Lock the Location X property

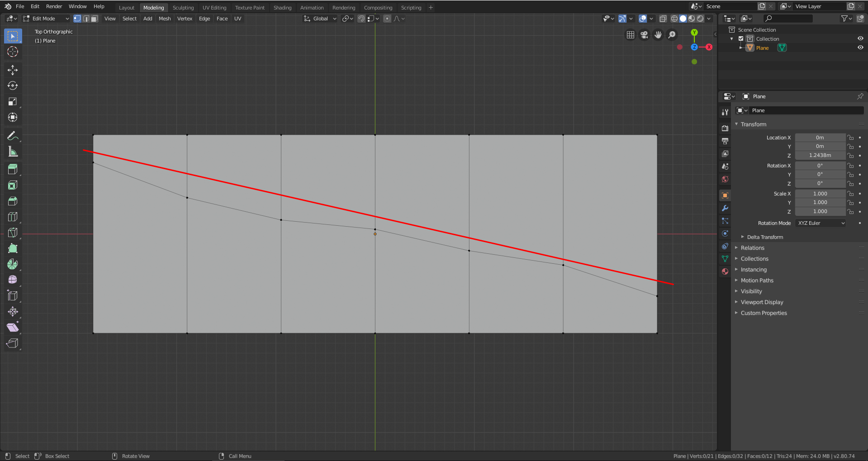click(851, 138)
